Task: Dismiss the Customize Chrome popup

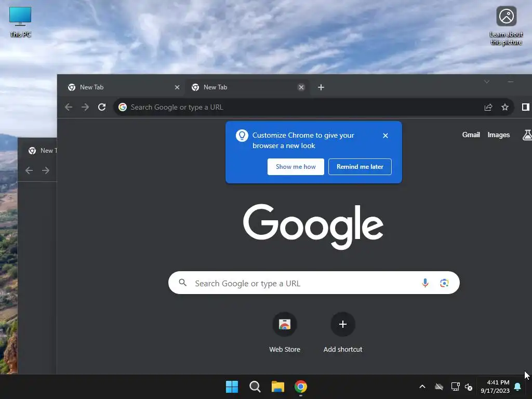Action: pos(385,136)
